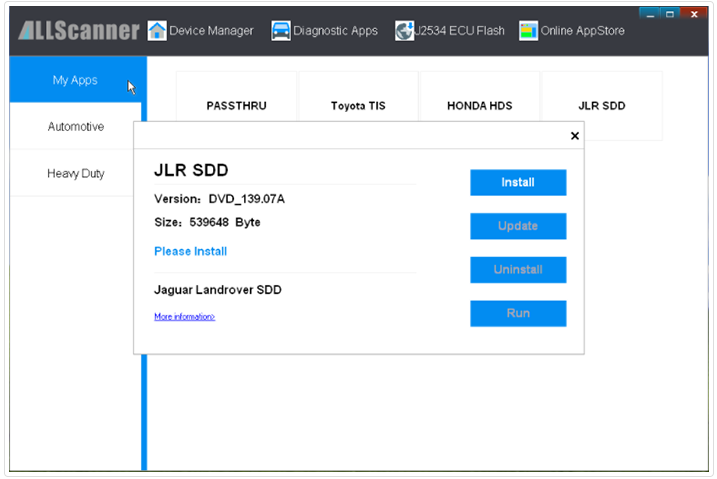The width and height of the screenshot is (717, 479).
Task: Click the Please Install status text
Action: (190, 251)
